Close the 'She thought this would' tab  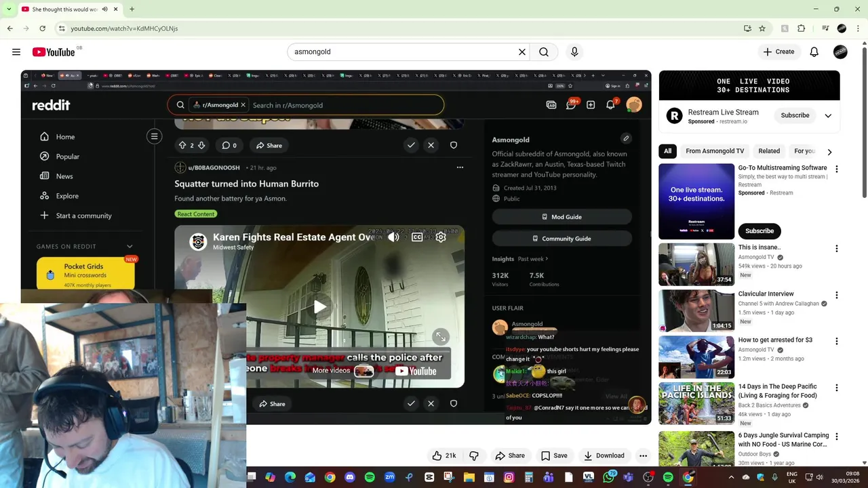[115, 9]
